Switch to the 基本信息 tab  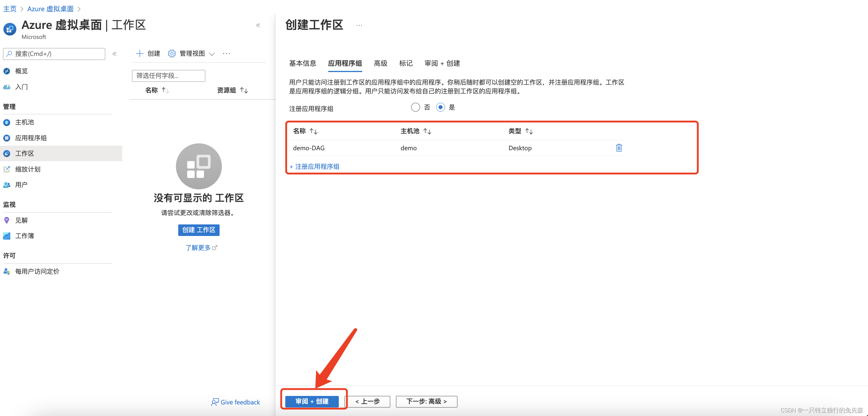302,63
